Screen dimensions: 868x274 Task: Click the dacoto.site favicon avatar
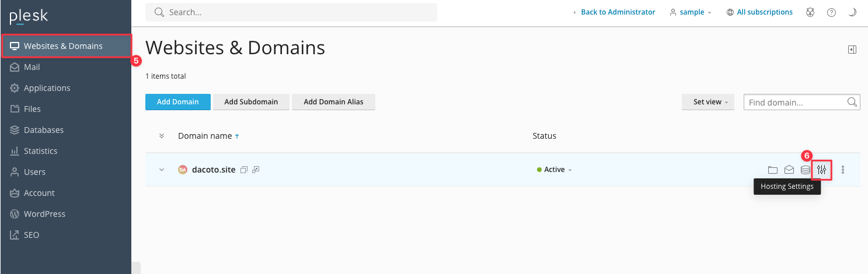tap(183, 170)
